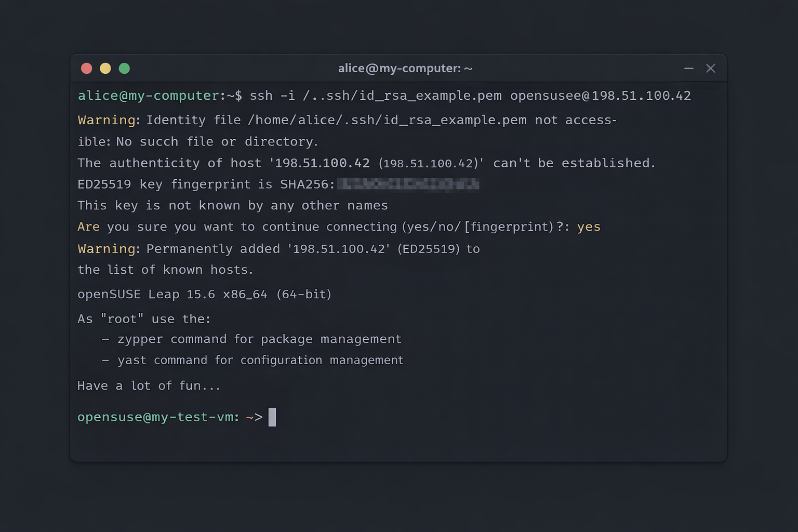This screenshot has height=532, width=798.
Task: Click the 'Permanently added' warning line
Action: click(278, 249)
